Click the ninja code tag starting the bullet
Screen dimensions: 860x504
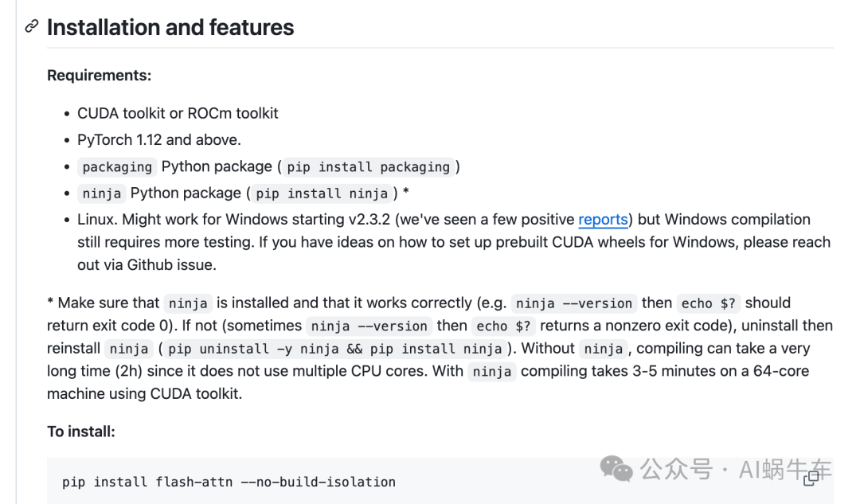pyautogui.click(x=102, y=193)
